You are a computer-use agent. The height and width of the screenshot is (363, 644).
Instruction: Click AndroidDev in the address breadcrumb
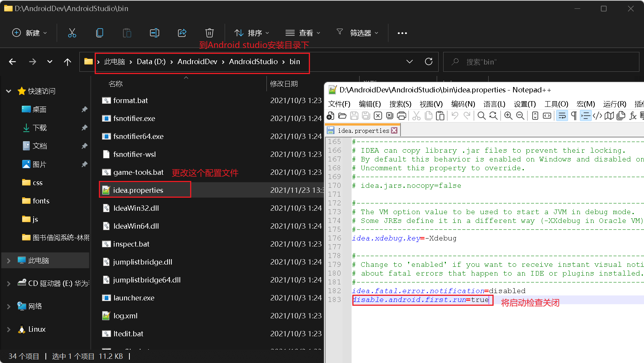tap(197, 61)
